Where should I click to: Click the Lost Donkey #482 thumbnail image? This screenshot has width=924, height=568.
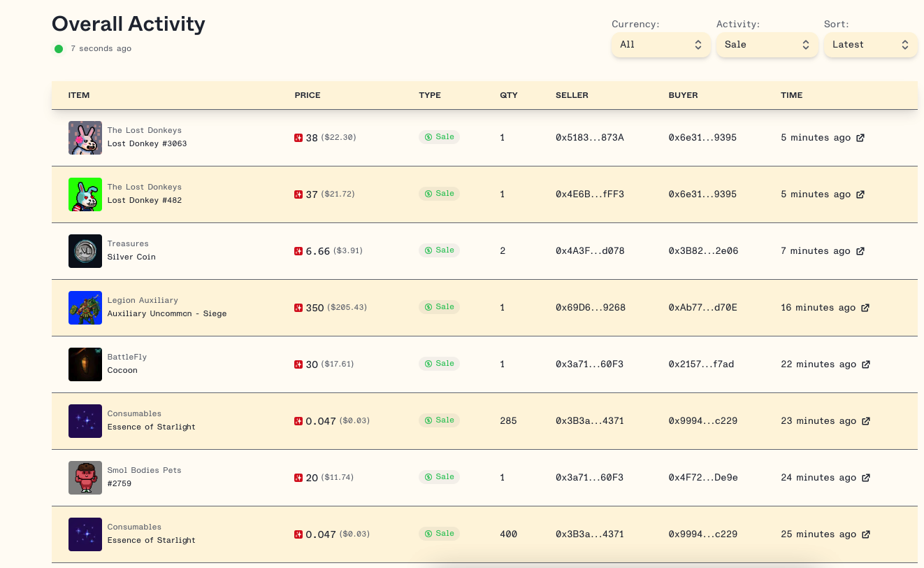(85, 194)
